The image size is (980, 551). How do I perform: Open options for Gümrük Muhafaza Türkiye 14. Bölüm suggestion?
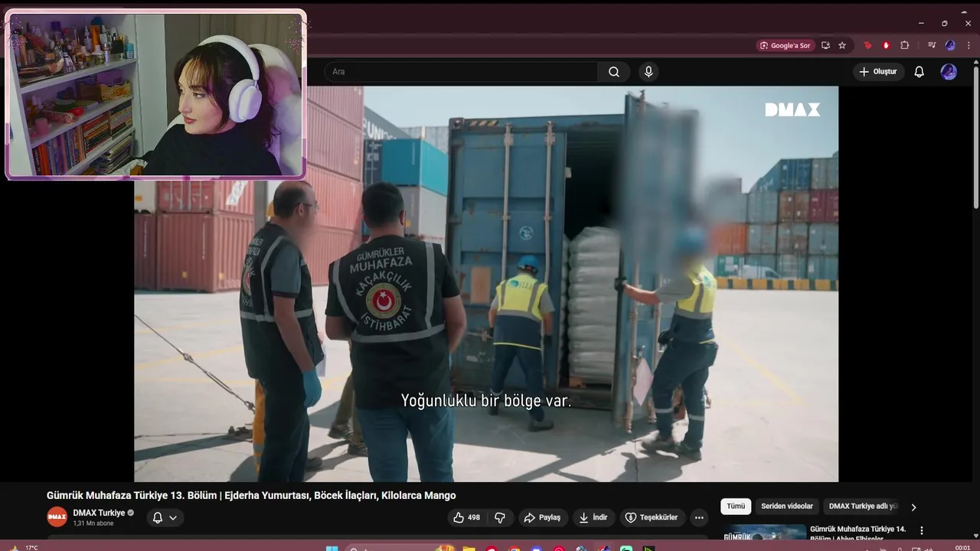pyautogui.click(x=922, y=530)
